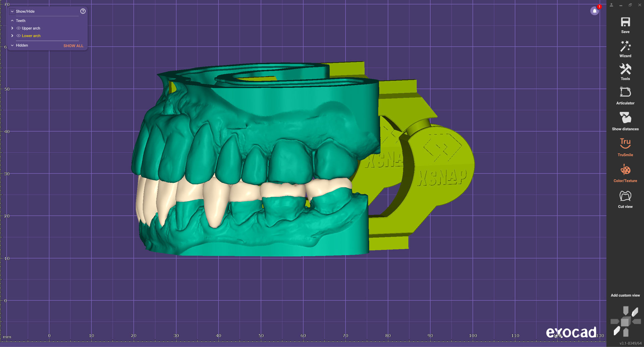644x347 pixels.
Task: Open help via the question mark icon
Action: [83, 11]
